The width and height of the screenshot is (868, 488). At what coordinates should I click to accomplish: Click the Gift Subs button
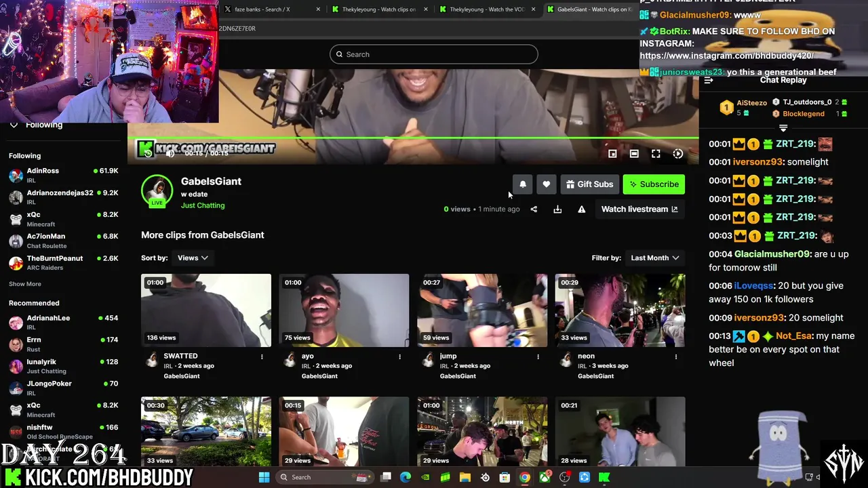[x=589, y=184]
